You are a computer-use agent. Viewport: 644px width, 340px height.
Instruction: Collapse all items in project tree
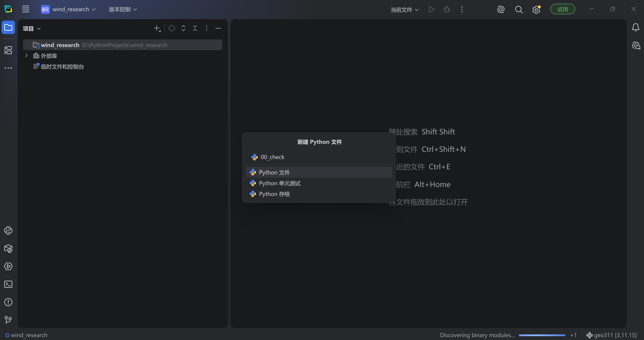195,28
